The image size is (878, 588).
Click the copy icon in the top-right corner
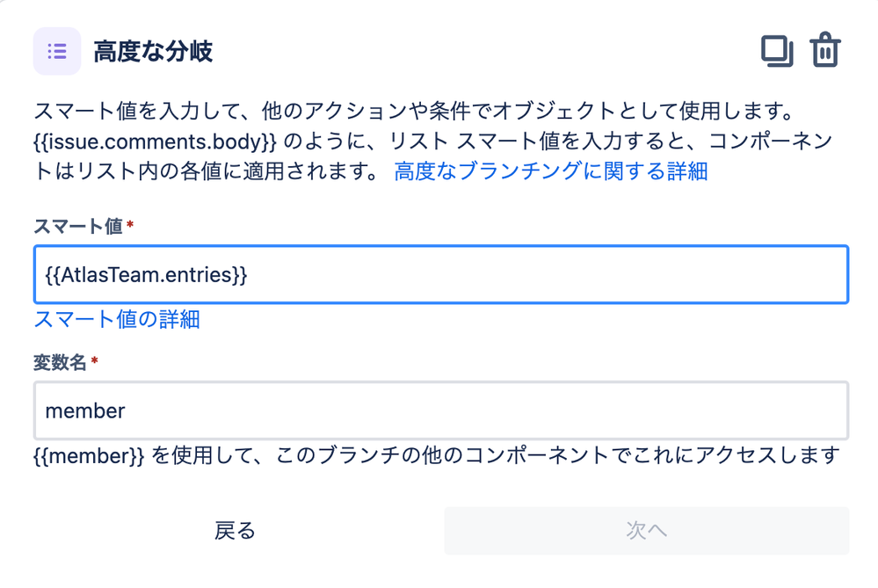point(777,50)
